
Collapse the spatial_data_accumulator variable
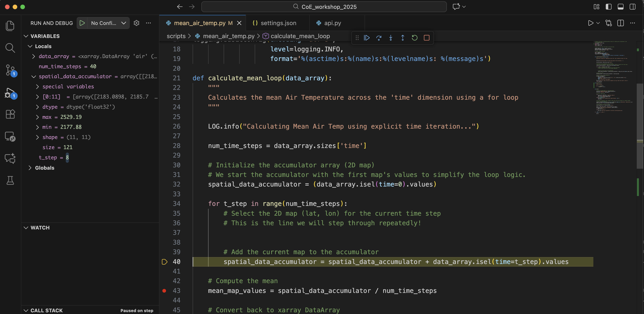(x=34, y=76)
